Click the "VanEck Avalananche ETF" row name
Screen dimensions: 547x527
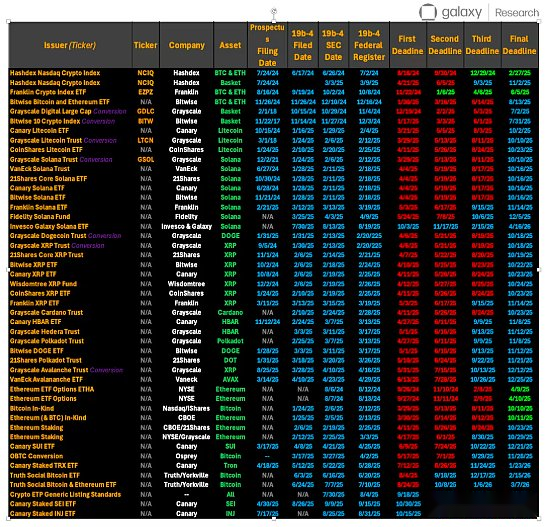click(46, 379)
